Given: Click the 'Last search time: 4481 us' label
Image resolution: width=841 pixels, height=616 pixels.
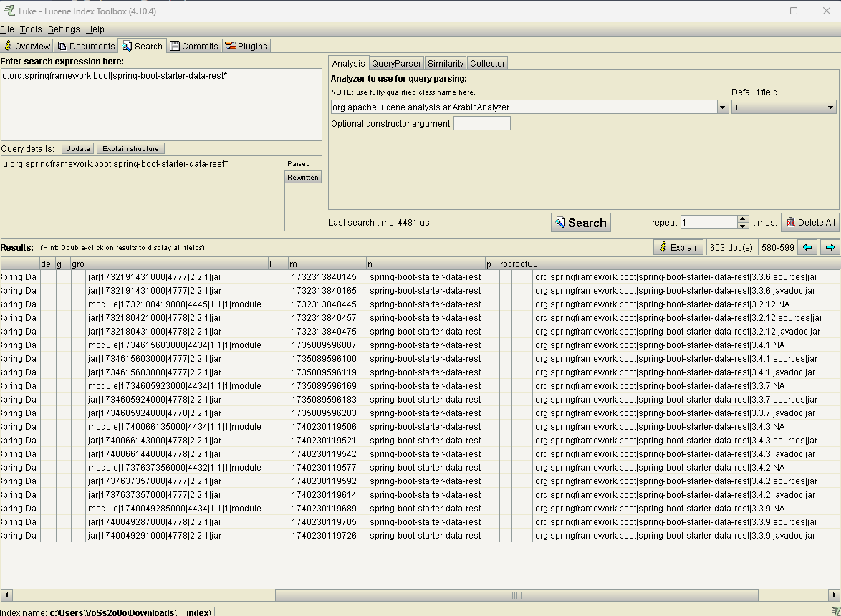Looking at the screenshot, I should [379, 223].
